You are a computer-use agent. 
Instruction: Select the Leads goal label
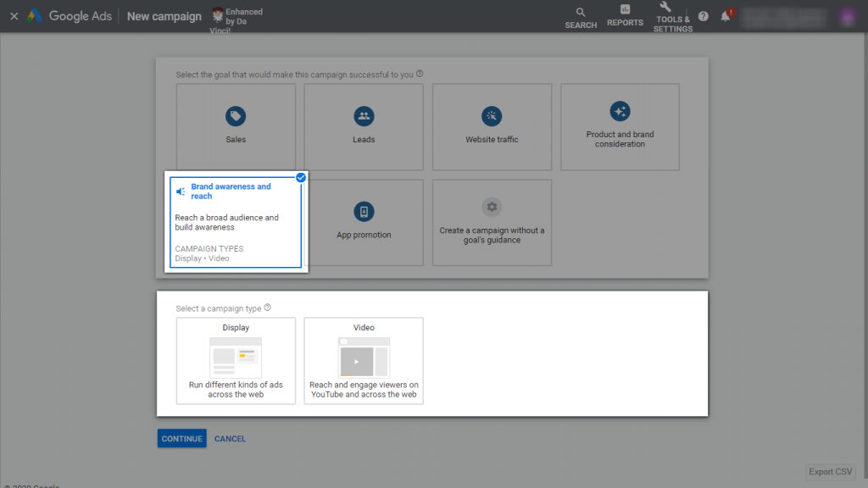[x=364, y=140]
